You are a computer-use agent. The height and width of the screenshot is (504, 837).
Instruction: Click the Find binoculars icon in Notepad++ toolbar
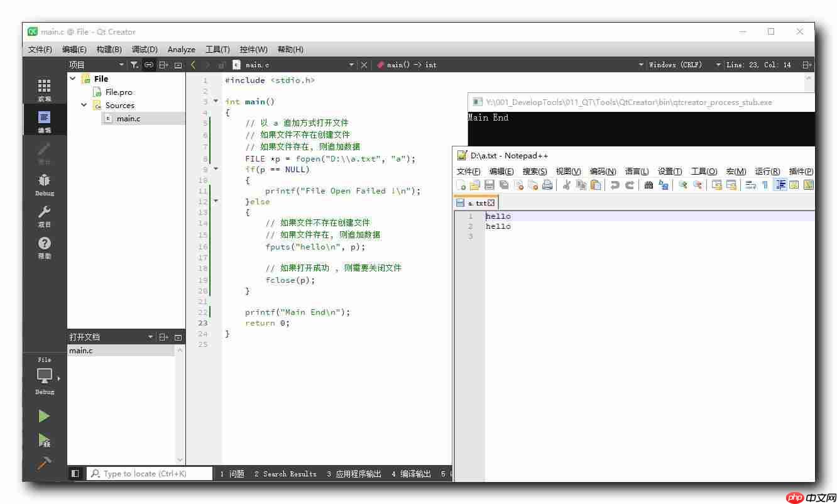click(x=648, y=185)
